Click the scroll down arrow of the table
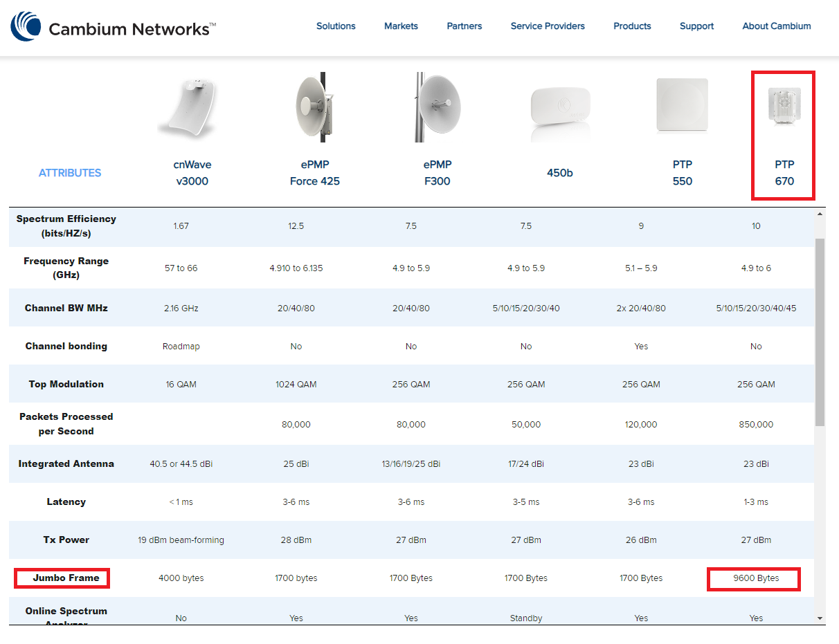Viewport: 839px width, 644px height. pos(820,618)
